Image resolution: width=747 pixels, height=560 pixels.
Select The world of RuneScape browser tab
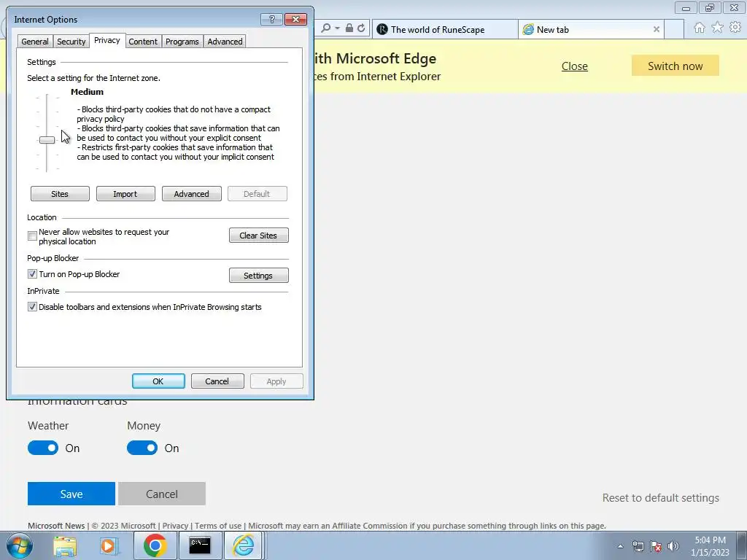444,29
